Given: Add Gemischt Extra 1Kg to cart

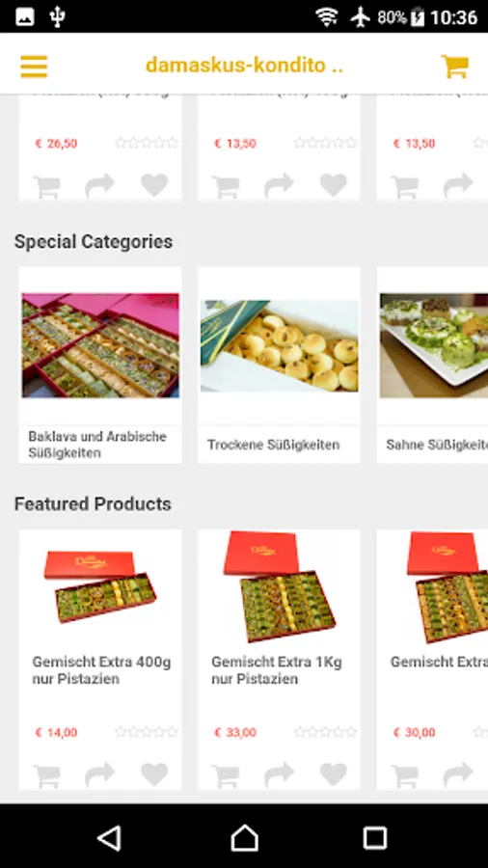Looking at the screenshot, I should coord(226,775).
